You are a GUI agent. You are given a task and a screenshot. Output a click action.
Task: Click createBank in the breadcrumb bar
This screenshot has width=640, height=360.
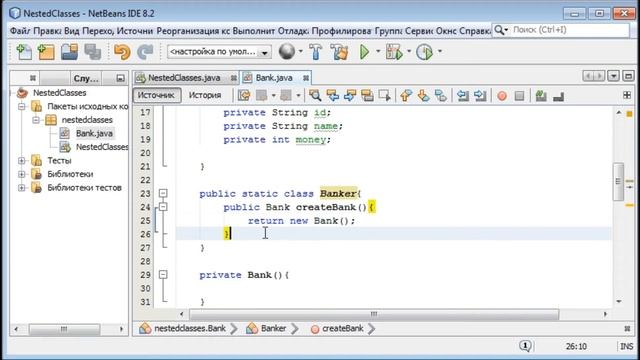[x=342, y=329]
